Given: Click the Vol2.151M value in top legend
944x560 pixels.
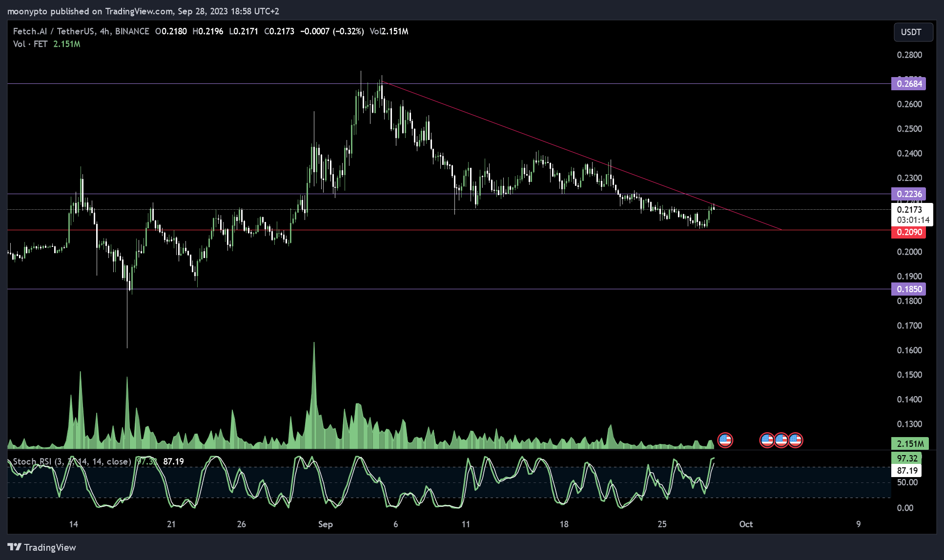Looking at the screenshot, I should [x=389, y=31].
